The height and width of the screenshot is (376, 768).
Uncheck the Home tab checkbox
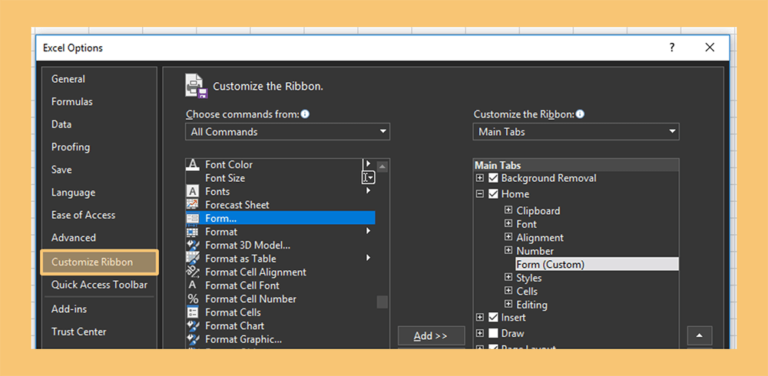click(493, 194)
